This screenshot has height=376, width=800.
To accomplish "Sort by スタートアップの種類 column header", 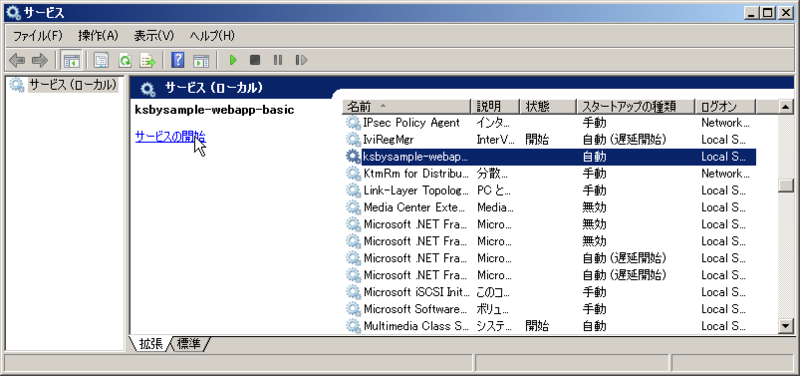I will (x=636, y=107).
